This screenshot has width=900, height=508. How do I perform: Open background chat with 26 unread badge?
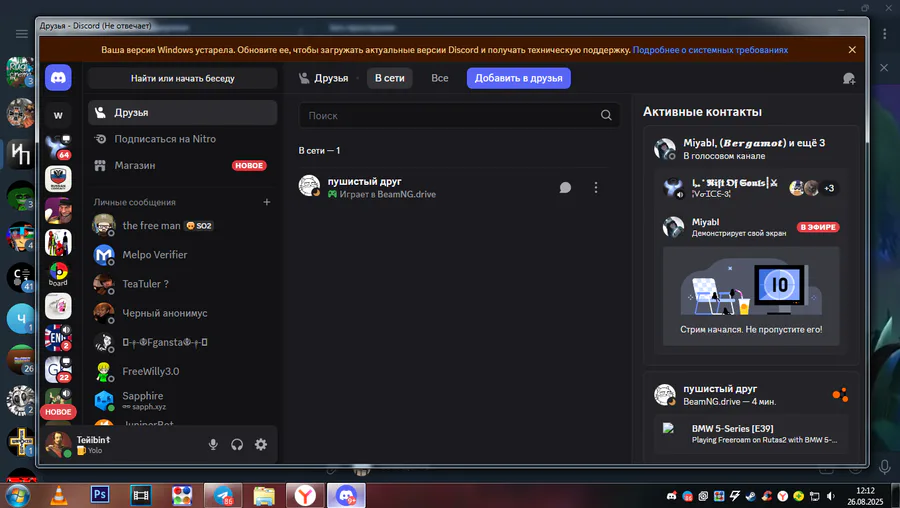[x=21, y=359]
